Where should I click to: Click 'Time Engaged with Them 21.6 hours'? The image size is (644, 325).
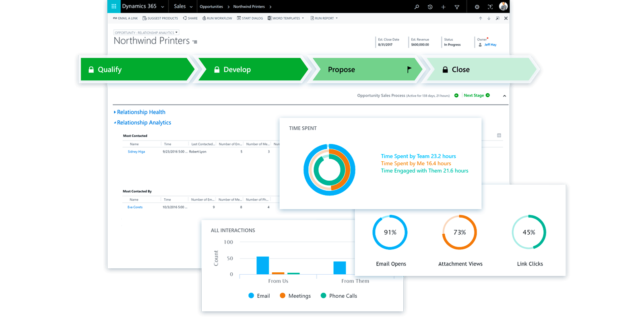click(425, 171)
